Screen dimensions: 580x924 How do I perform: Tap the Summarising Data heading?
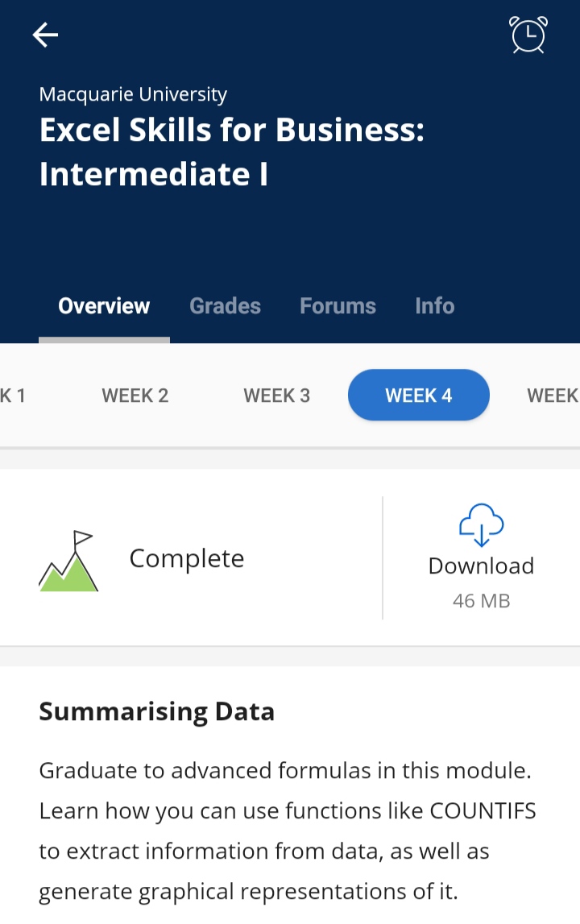point(157,711)
